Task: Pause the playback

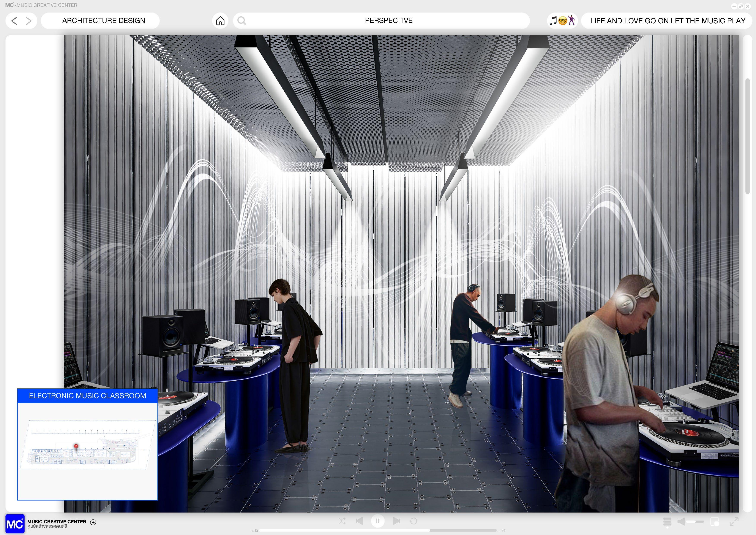Action: point(378,521)
